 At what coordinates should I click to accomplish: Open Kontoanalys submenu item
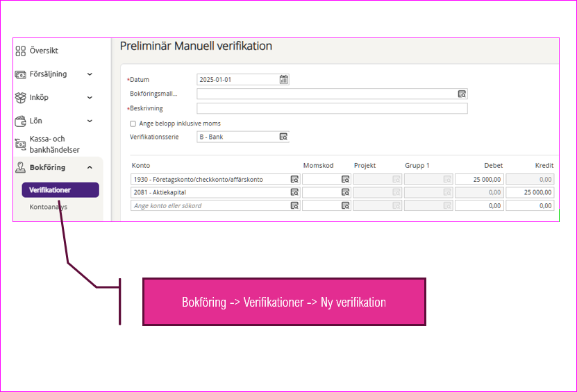[48, 207]
